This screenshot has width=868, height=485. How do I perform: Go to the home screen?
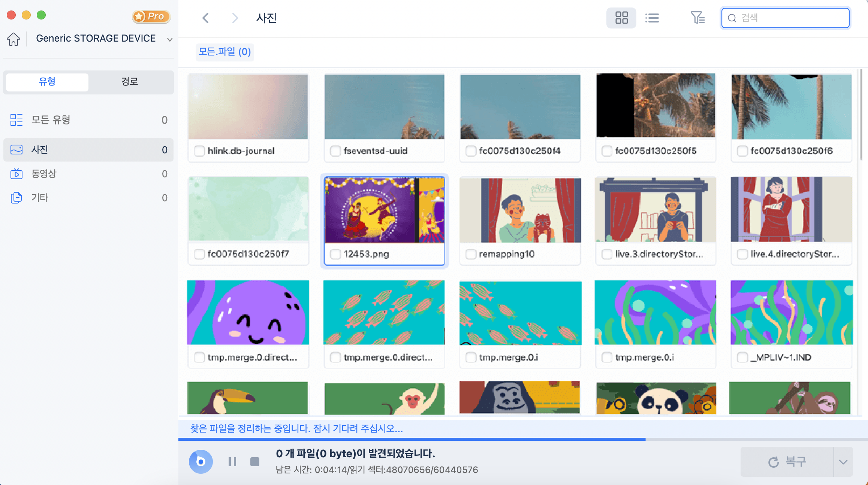pos(13,39)
